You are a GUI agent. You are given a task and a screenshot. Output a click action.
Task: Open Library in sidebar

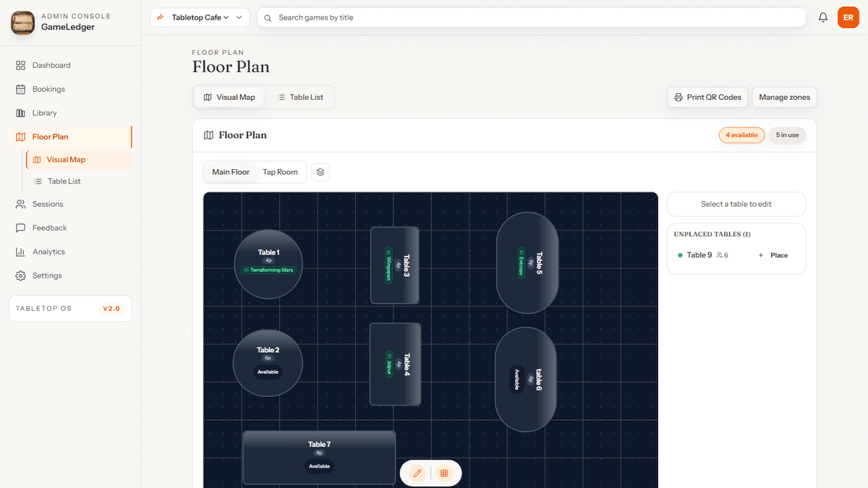pyautogui.click(x=70, y=113)
